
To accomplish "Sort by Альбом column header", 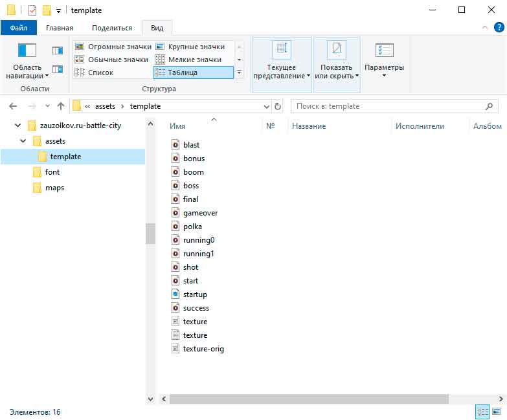I will click(x=488, y=126).
